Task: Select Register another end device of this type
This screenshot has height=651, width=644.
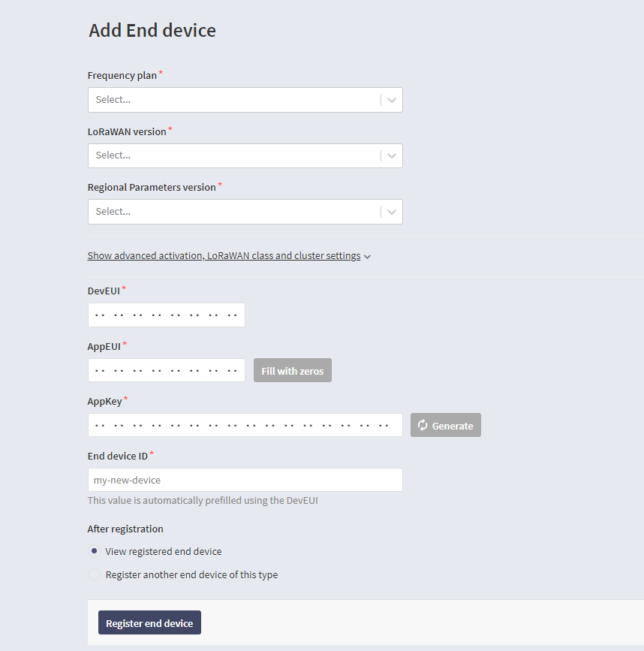Action: [x=93, y=573]
